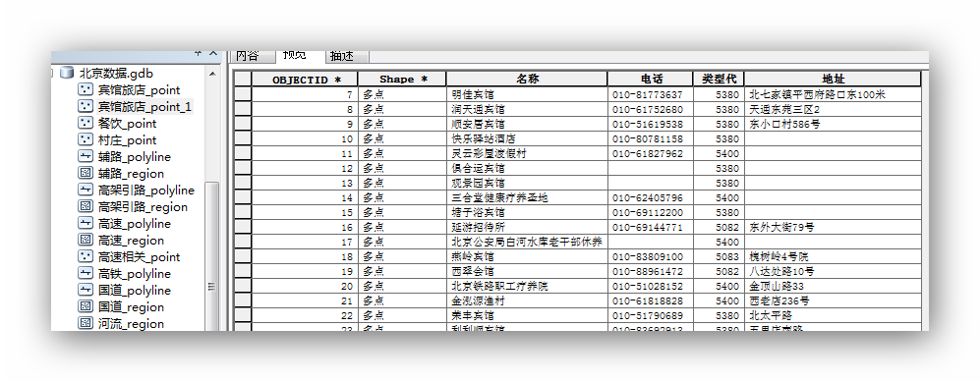This screenshot has width=980, height=382.
Task: Click phone cell 010-69144771
Action: coord(651,227)
